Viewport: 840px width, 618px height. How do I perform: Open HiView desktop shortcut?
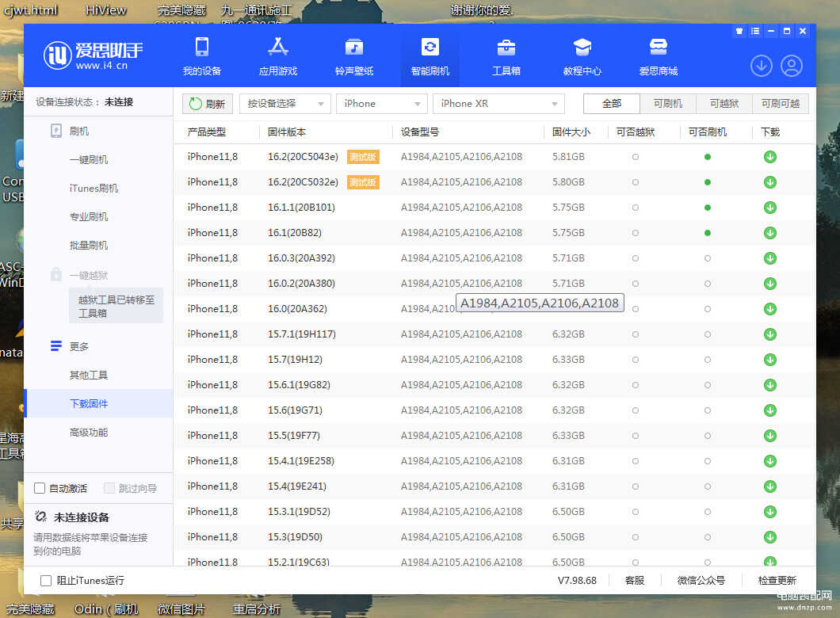(105, 10)
